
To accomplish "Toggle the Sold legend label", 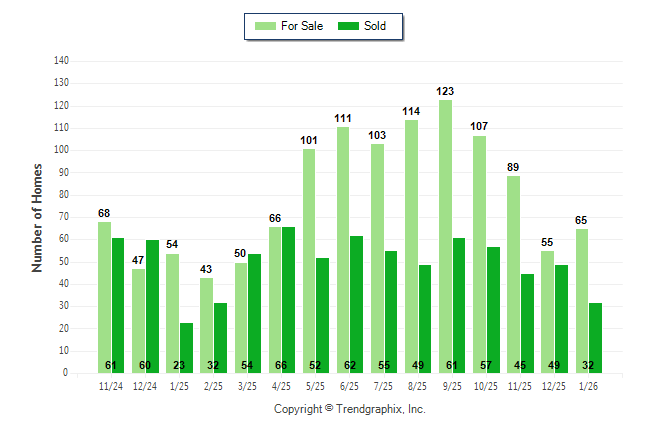I will pos(377,26).
